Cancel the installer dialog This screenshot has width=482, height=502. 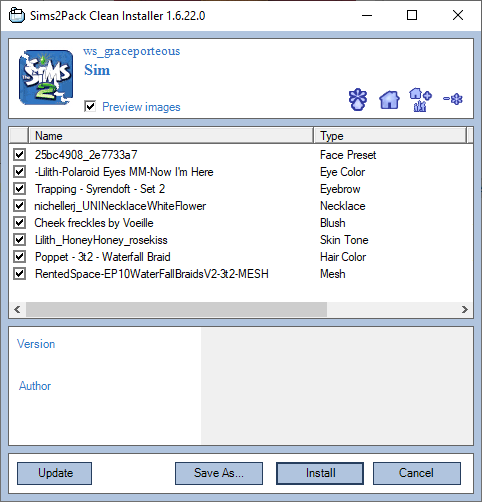[417, 473]
